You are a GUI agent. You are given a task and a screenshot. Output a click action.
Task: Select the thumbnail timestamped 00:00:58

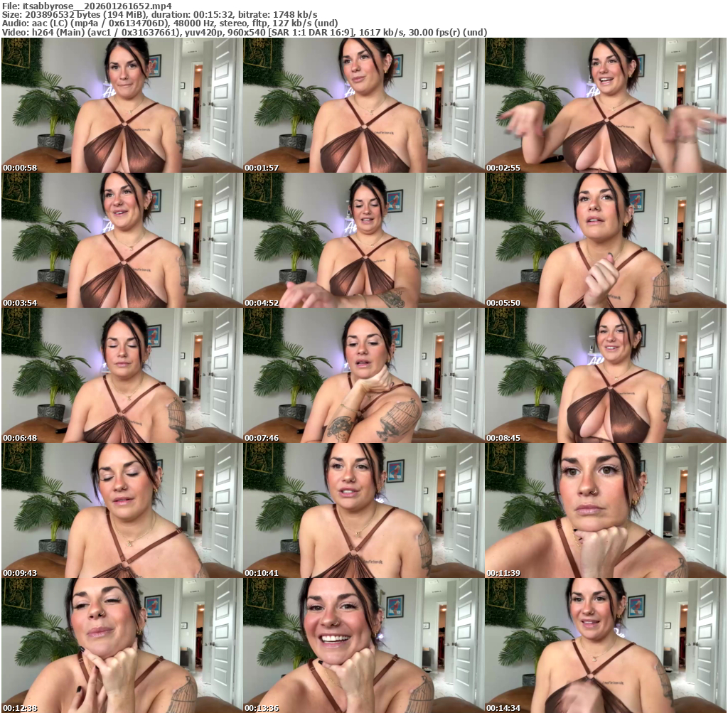[x=122, y=105]
